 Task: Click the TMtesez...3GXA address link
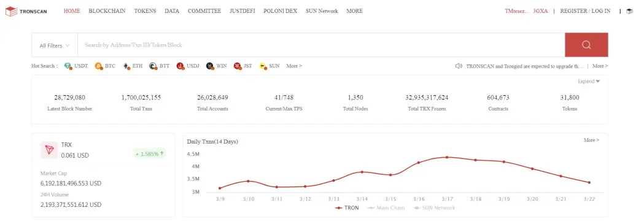(526, 11)
